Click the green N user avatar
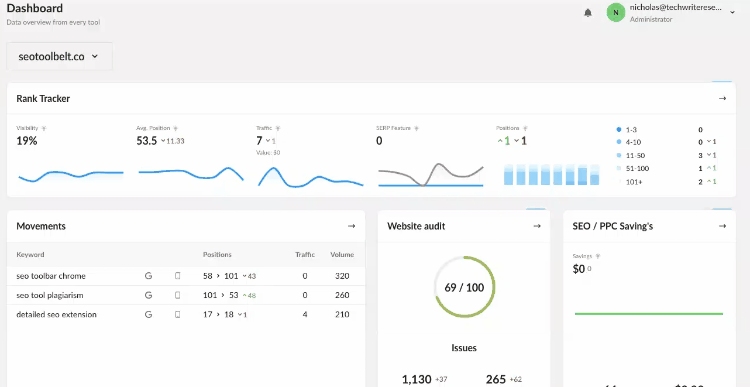The height and width of the screenshot is (387, 750). coord(616,12)
